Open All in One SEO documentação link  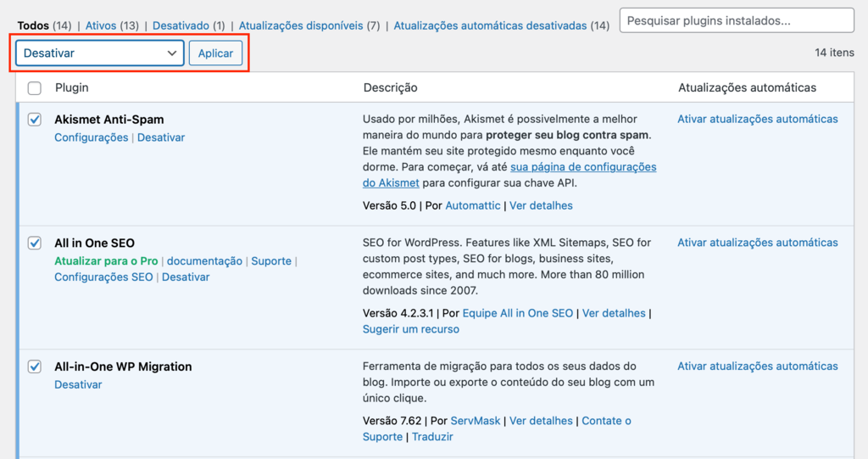pos(204,261)
